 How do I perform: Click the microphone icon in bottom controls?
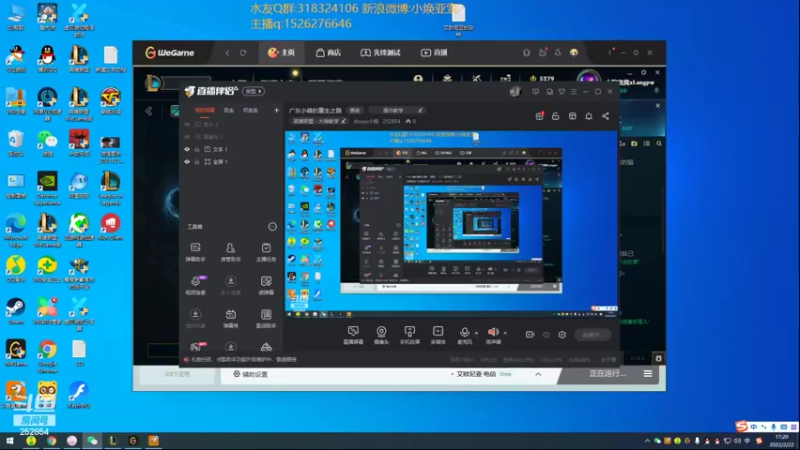click(x=464, y=332)
